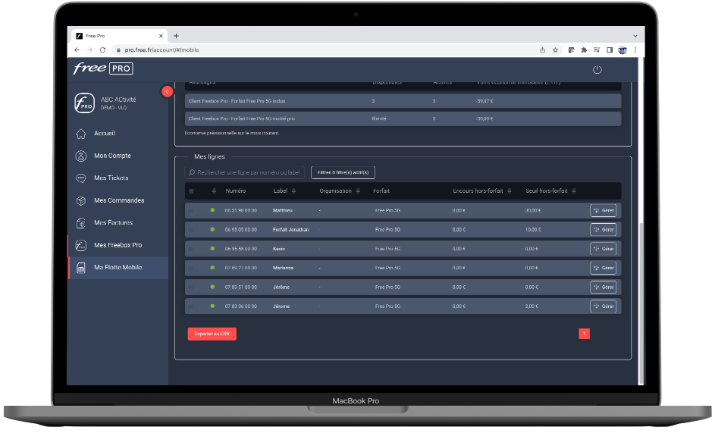Open Ma Flotte Mobile menu item
The height and width of the screenshot is (433, 717).
pos(118,268)
